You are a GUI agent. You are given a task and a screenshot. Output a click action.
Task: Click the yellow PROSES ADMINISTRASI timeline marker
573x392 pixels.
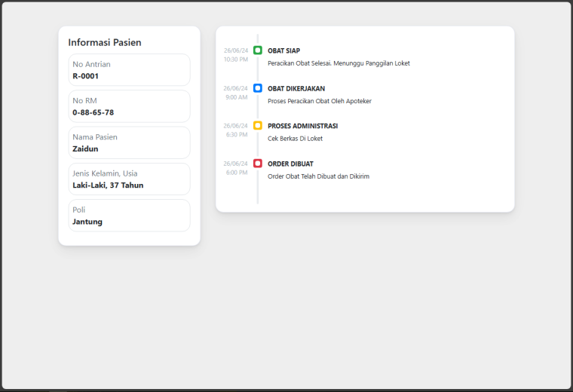(x=258, y=126)
